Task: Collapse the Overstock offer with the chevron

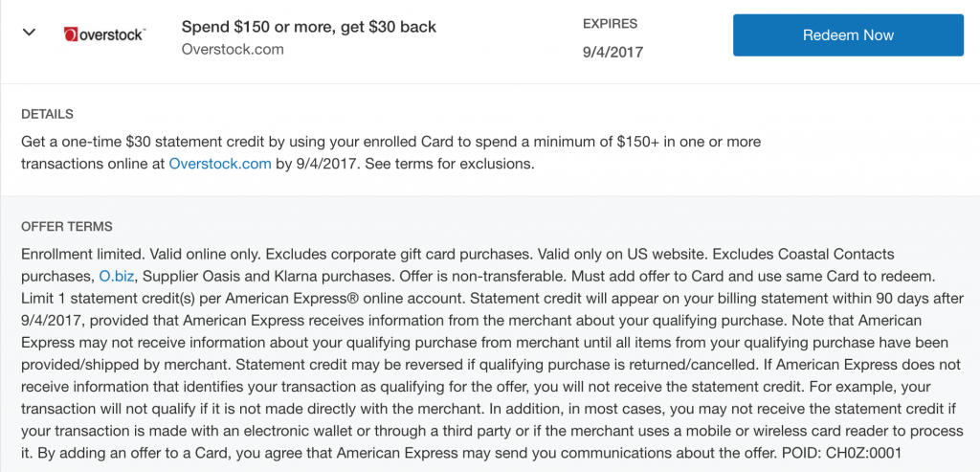Action: 29,33
